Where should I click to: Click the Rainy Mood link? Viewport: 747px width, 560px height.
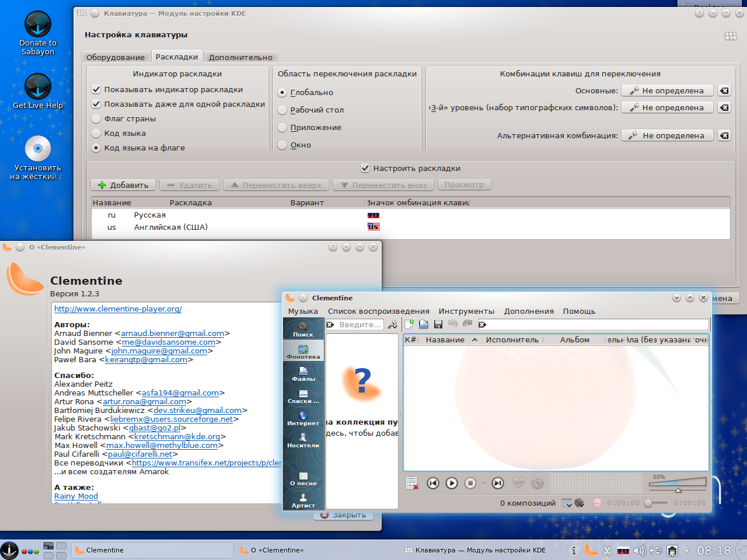76,496
